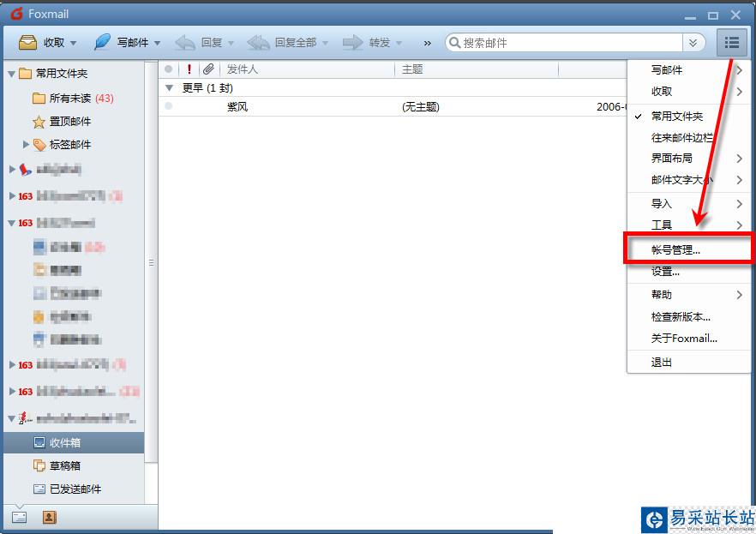Image resolution: width=756 pixels, height=534 pixels.
Task: Switch to mail view icon at bottom
Action: click(19, 517)
